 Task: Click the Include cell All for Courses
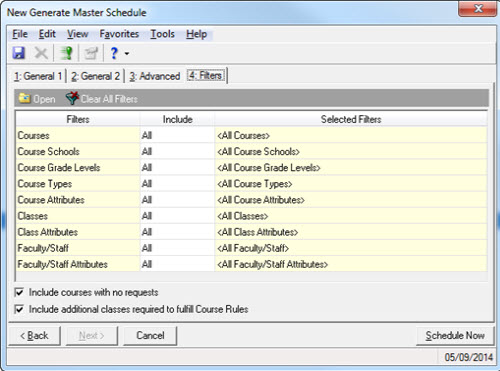coord(177,135)
